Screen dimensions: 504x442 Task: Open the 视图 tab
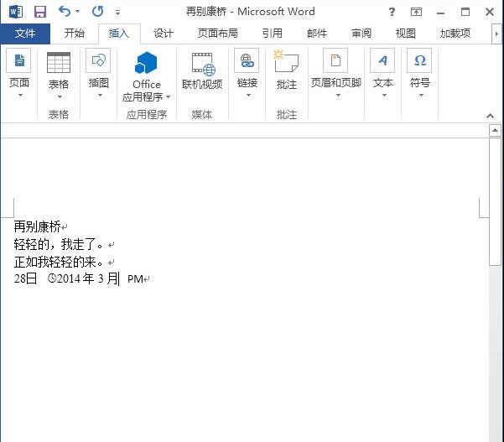click(x=406, y=34)
